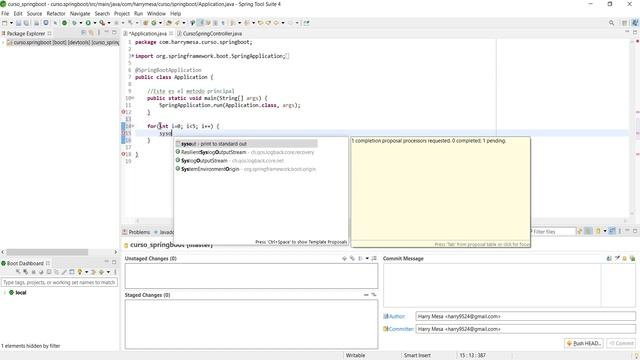Maximize the Package Explorer view

[114, 32]
